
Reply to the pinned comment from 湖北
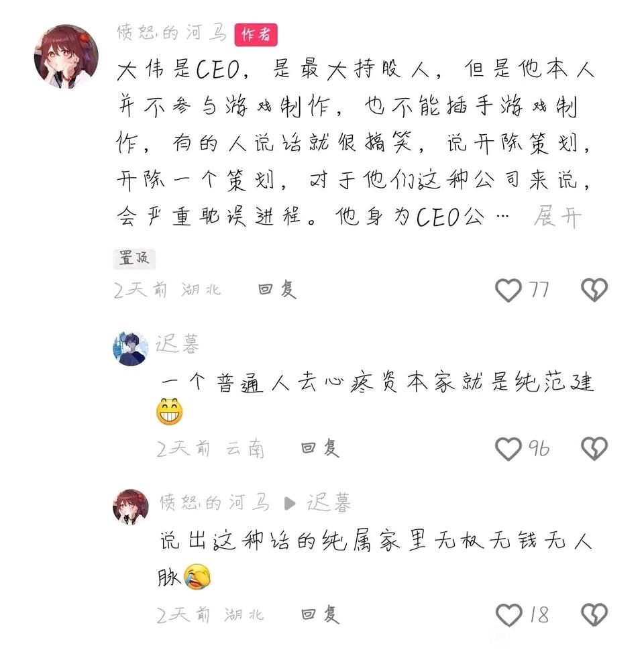coord(277,289)
